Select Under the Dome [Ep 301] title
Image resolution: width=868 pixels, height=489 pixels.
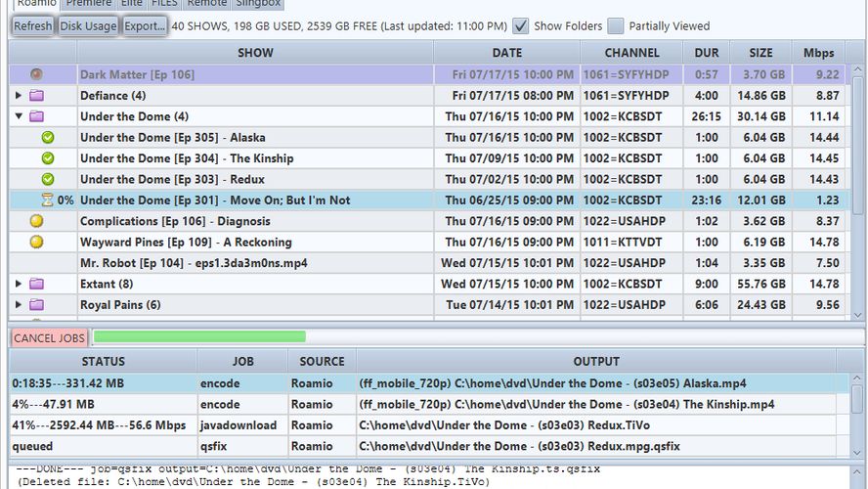[x=215, y=200]
